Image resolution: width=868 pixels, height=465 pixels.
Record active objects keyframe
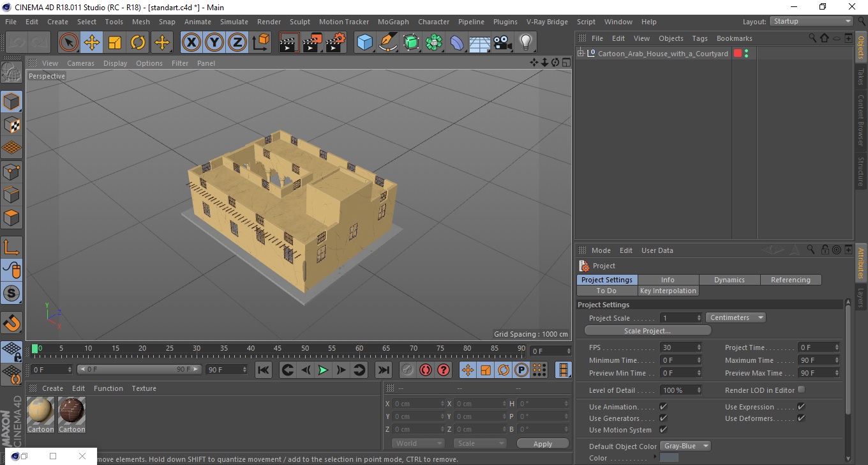click(407, 370)
